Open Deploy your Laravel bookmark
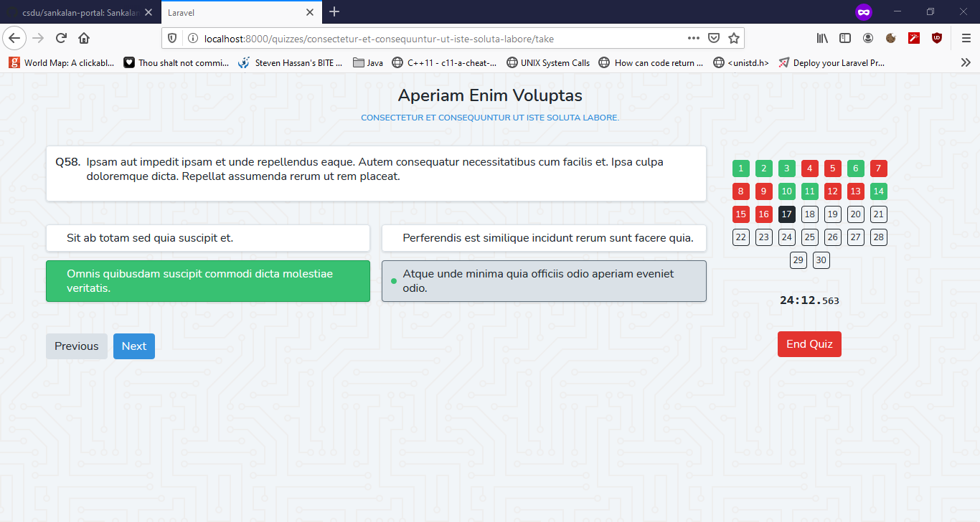980x522 pixels. click(x=831, y=62)
